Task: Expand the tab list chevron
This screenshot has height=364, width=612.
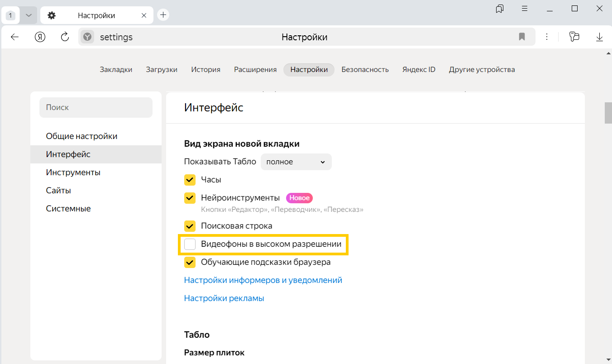Action: pyautogui.click(x=29, y=15)
